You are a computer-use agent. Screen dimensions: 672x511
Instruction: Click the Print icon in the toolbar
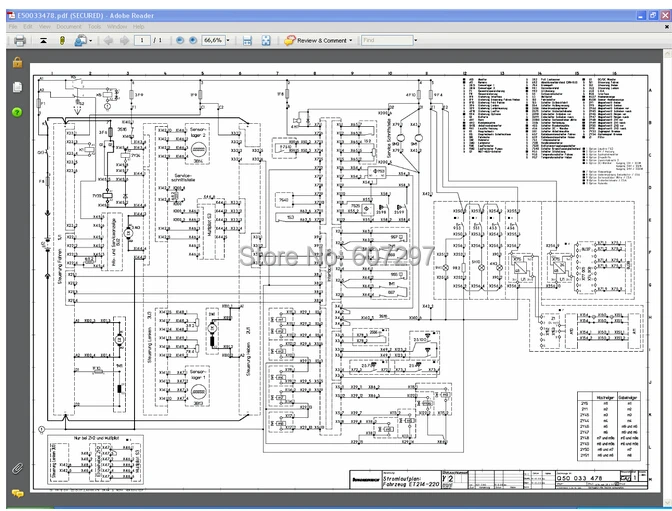point(19,40)
